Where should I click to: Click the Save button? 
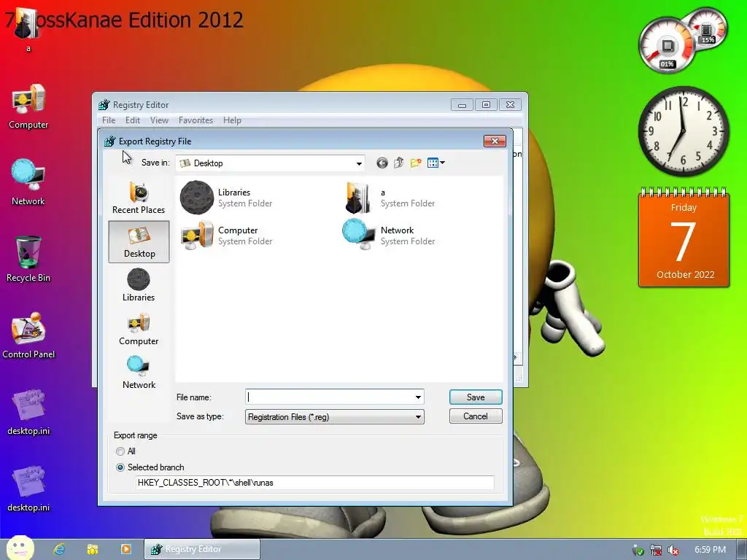point(476,397)
